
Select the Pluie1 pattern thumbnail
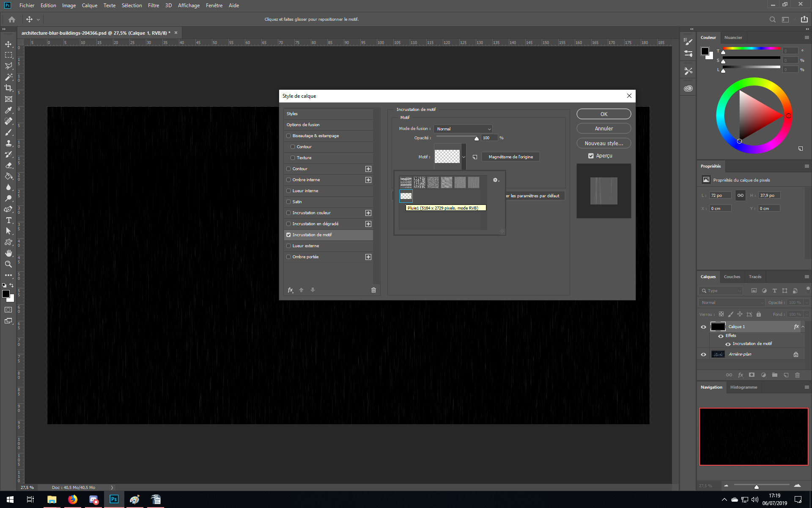pyautogui.click(x=406, y=196)
